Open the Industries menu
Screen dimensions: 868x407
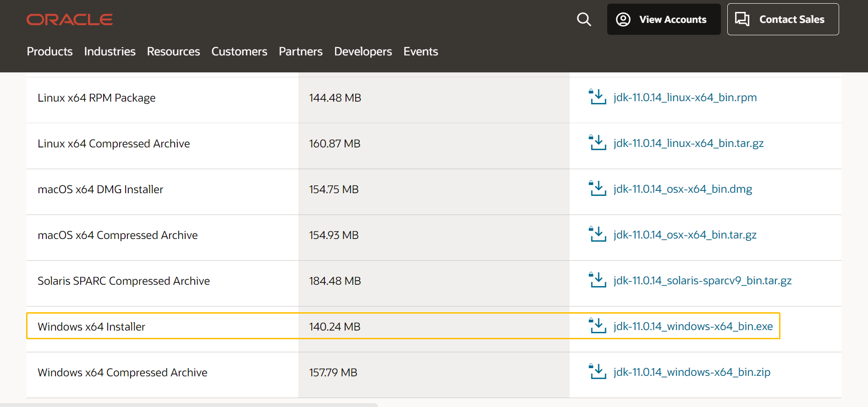point(110,51)
